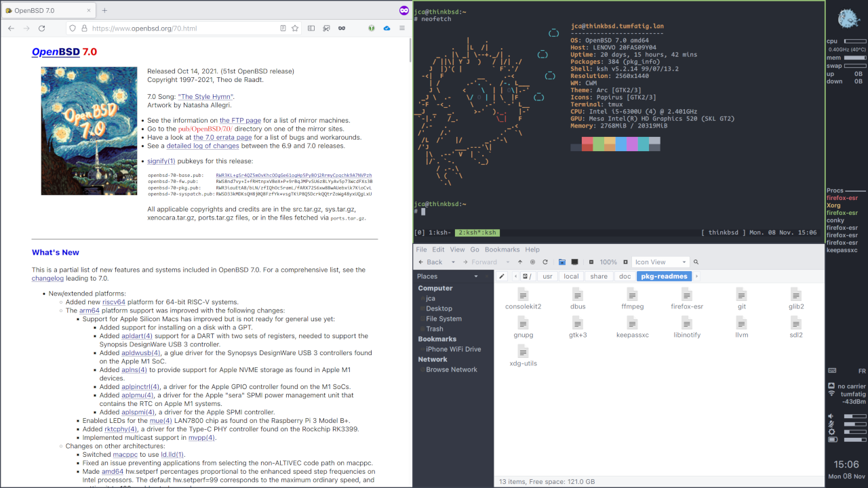Open the riscv64 platform link
This screenshot has height=488, width=868.
click(114, 302)
